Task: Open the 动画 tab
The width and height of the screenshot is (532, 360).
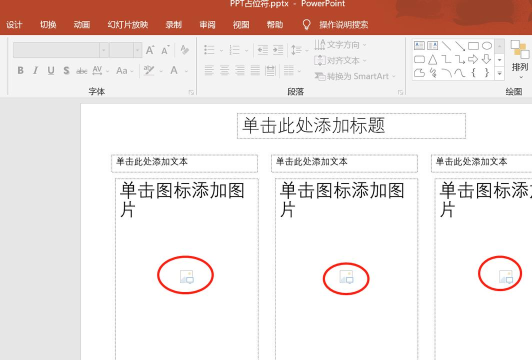Action: (x=82, y=25)
